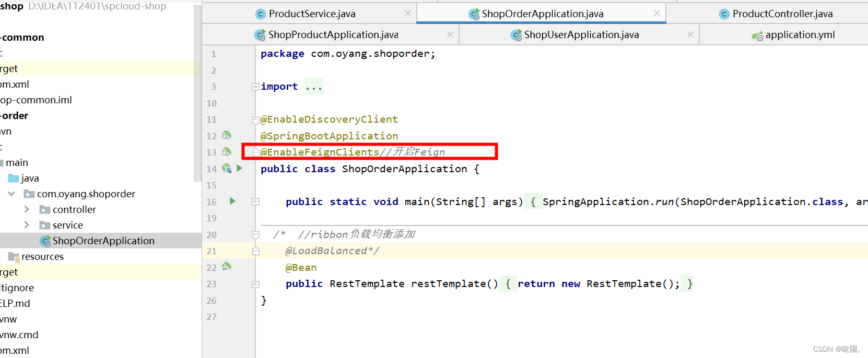Click Spring bean gutter icon on line 22

click(226, 267)
